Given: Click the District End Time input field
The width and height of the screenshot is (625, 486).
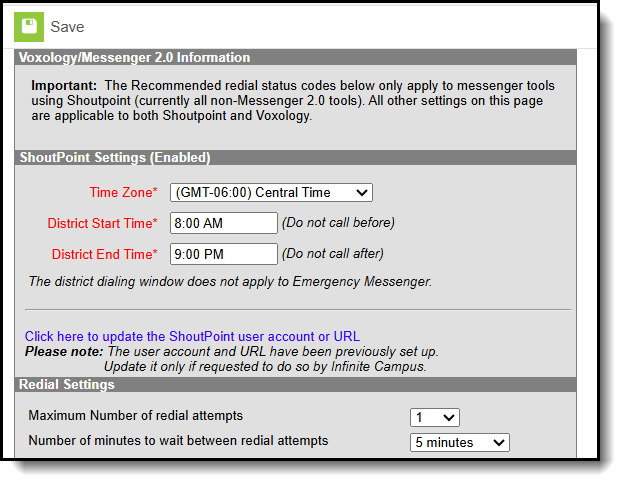Looking at the screenshot, I should pos(224,254).
